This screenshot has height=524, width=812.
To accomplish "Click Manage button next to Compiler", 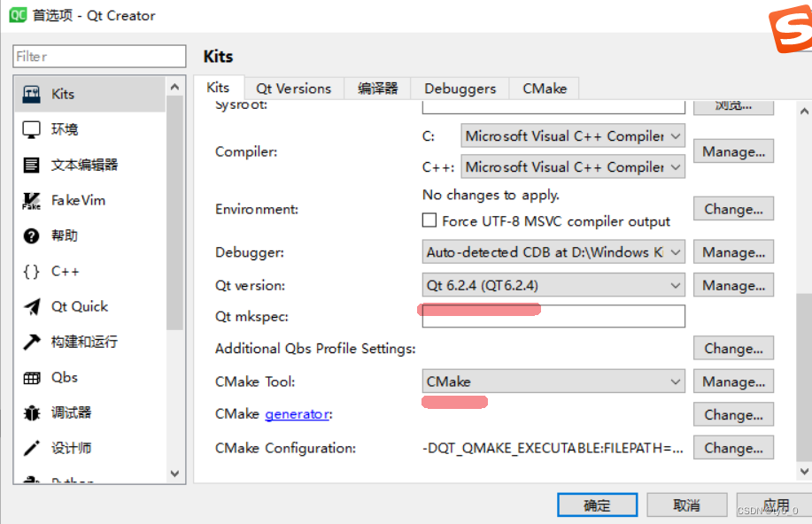I will [733, 151].
